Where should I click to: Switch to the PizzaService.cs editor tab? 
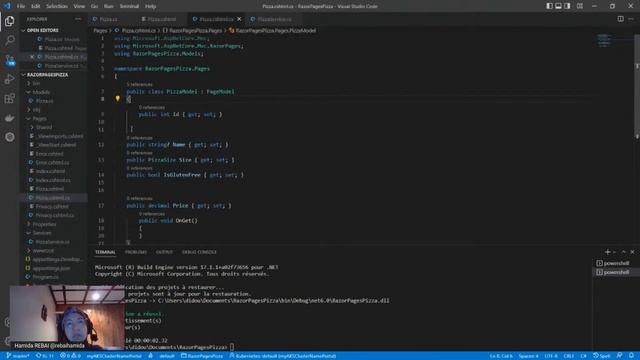click(274, 19)
